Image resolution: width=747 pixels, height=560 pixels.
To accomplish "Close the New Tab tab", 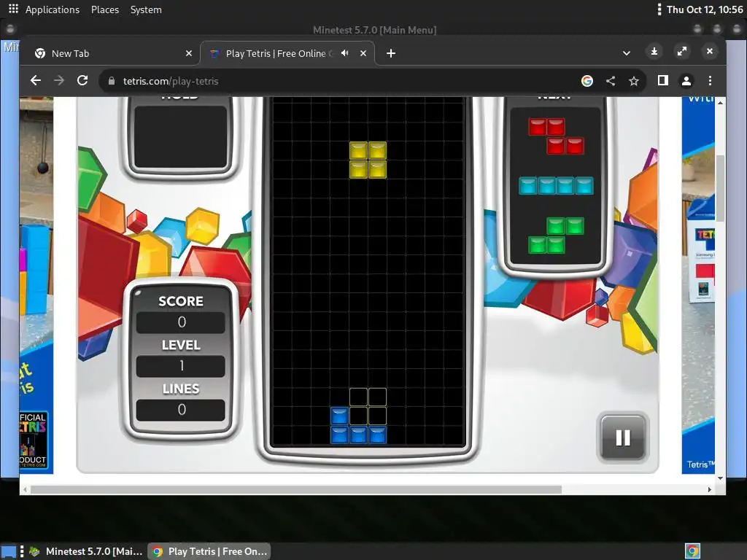I will 189,53.
